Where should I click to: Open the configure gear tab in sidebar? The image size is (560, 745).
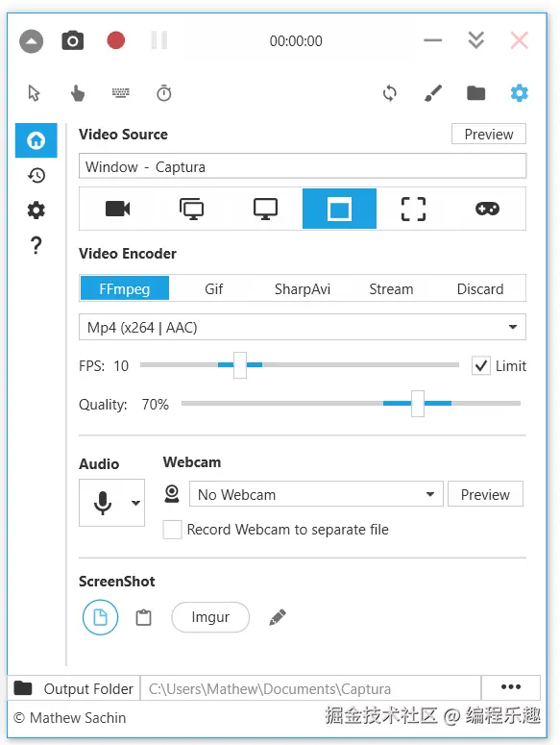[x=37, y=210]
